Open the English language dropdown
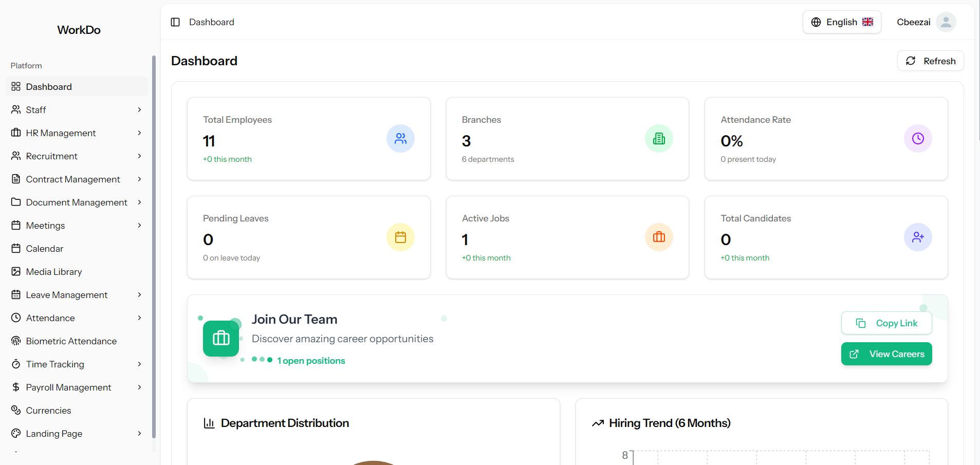 tap(842, 22)
